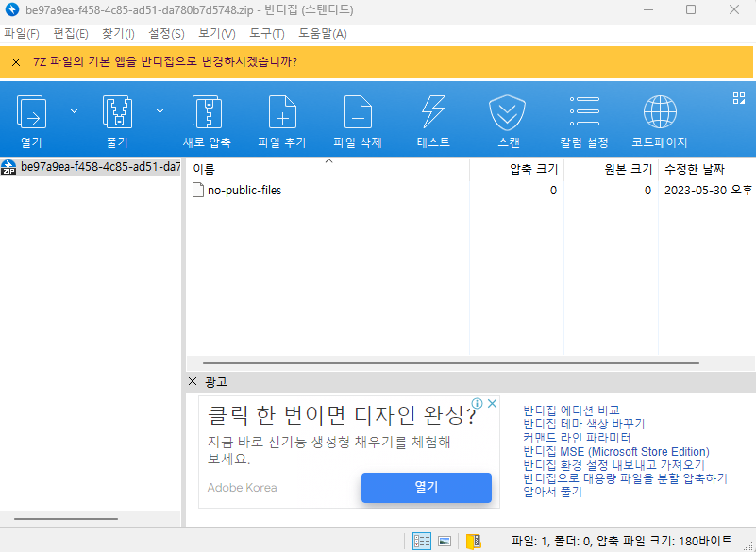Click the blue 열기 ad button
Image resolution: width=756 pixels, height=552 pixels.
(x=427, y=488)
